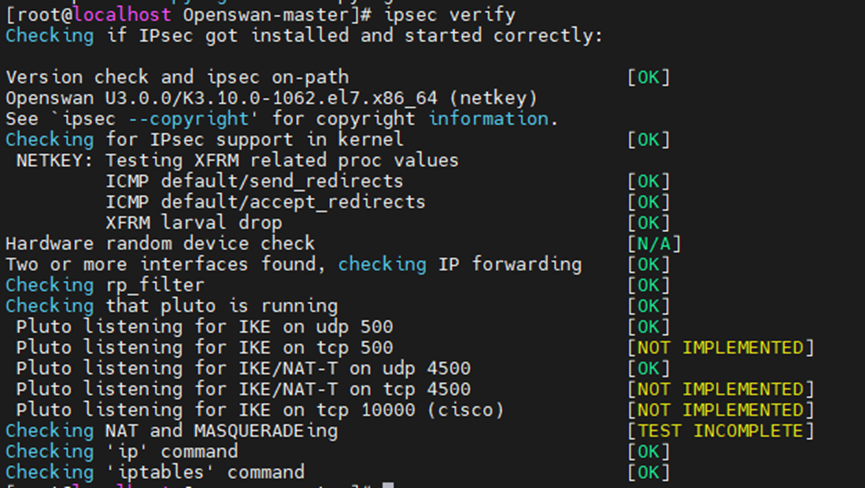Image resolution: width=865 pixels, height=488 pixels.
Task: Click the 'ipsec verify' command text
Action: coord(450,15)
